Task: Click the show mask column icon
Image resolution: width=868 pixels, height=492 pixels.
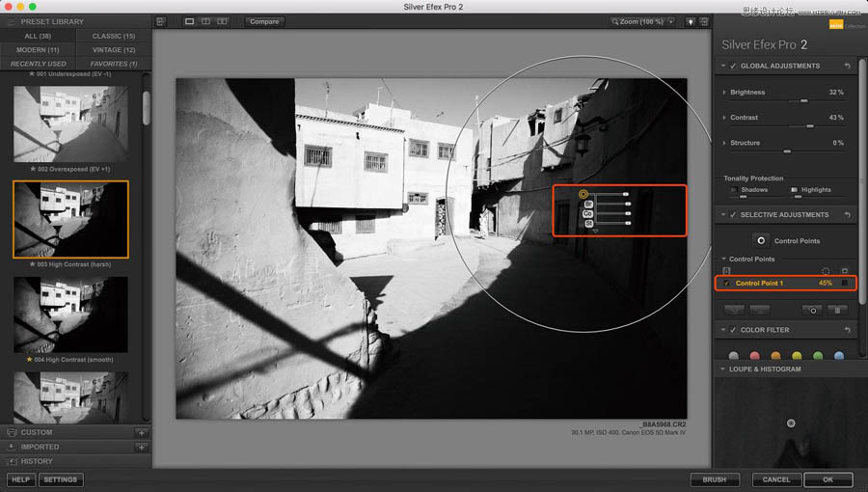Action: [x=844, y=271]
